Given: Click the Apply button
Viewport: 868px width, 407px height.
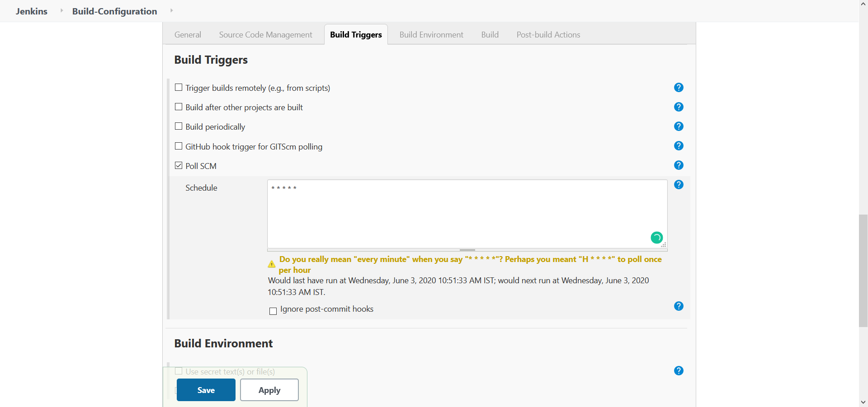Looking at the screenshot, I should click(x=269, y=390).
